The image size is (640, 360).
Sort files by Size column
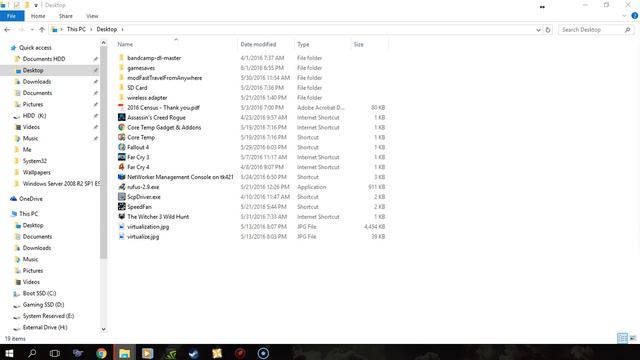[358, 44]
